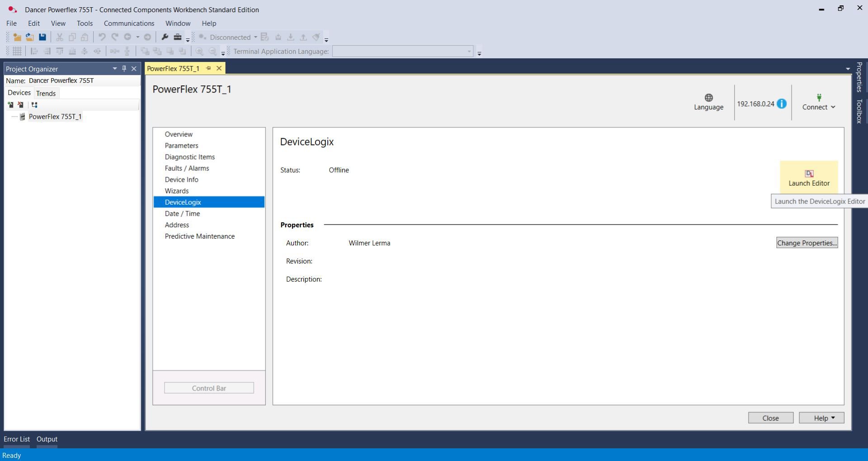Viewport: 868px width, 461px height.
Task: Open the Output tab
Action: point(47,439)
